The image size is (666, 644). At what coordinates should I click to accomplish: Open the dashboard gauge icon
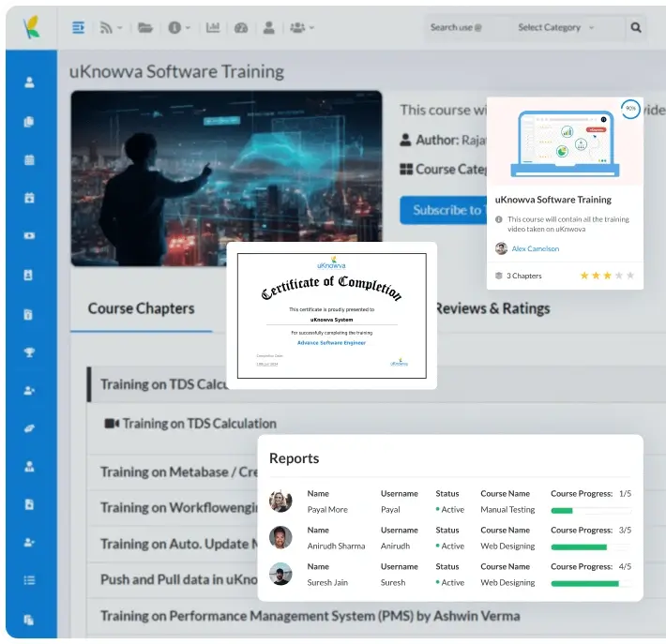241,27
